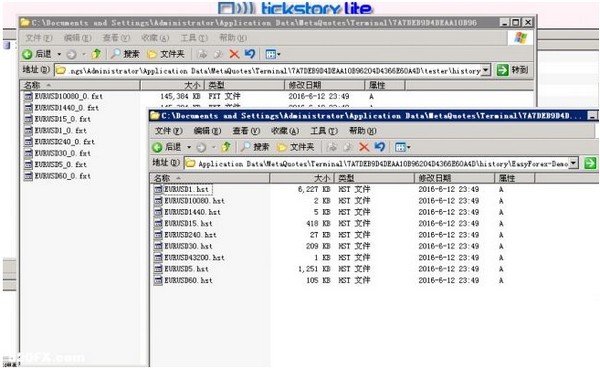Open Edit (编辑) menu in rear window
The height and width of the screenshot is (369, 600).
point(78,38)
